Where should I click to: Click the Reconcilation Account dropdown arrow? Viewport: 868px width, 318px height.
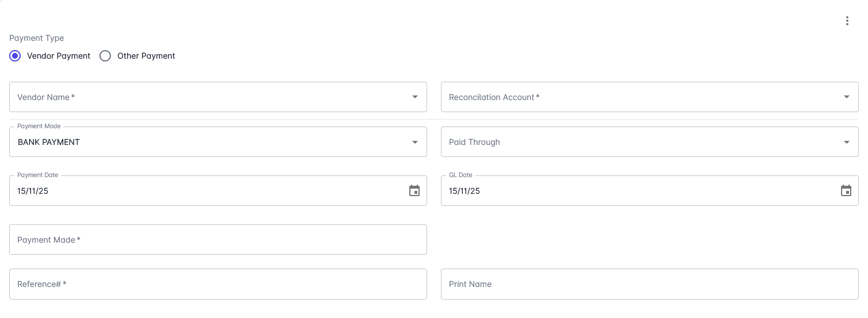847,97
